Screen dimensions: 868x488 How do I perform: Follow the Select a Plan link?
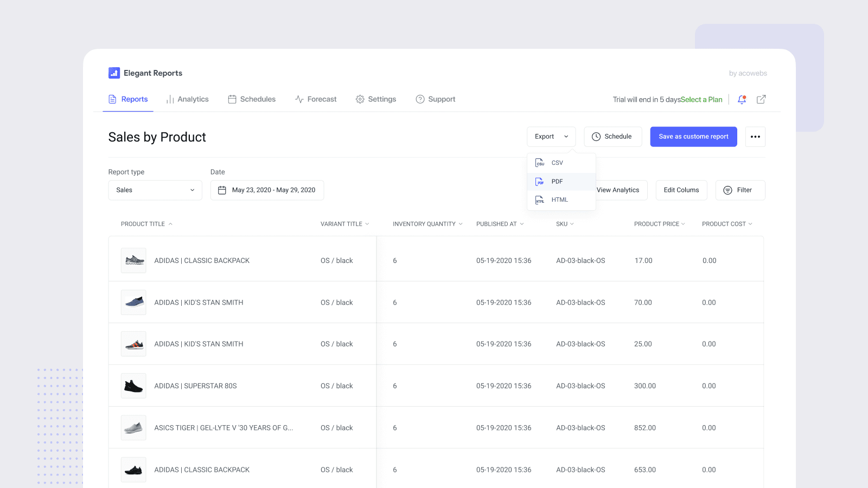(701, 100)
